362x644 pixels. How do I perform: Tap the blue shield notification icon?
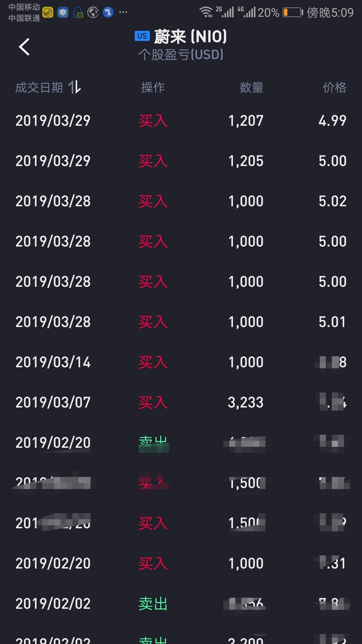click(63, 13)
